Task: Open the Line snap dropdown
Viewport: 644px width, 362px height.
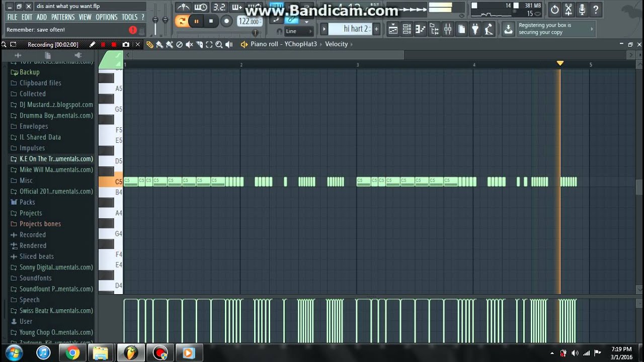Action: coord(299,31)
